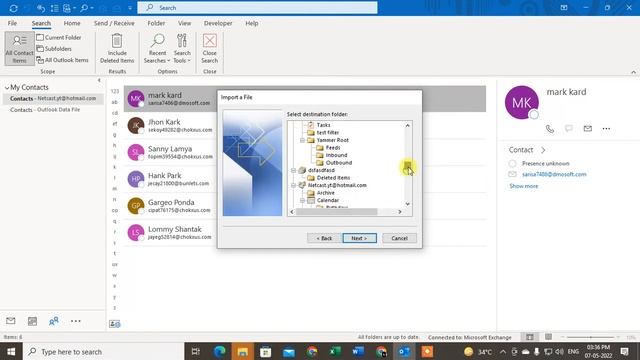This screenshot has height=360, width=640.
Task: Open the View ribbon tab
Action: (x=184, y=23)
